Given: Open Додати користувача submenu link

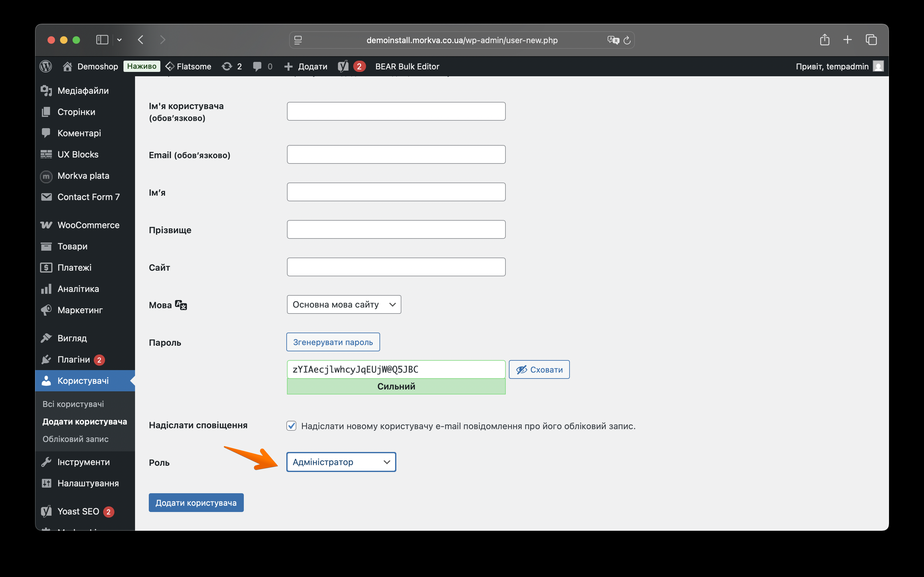Looking at the screenshot, I should (85, 422).
